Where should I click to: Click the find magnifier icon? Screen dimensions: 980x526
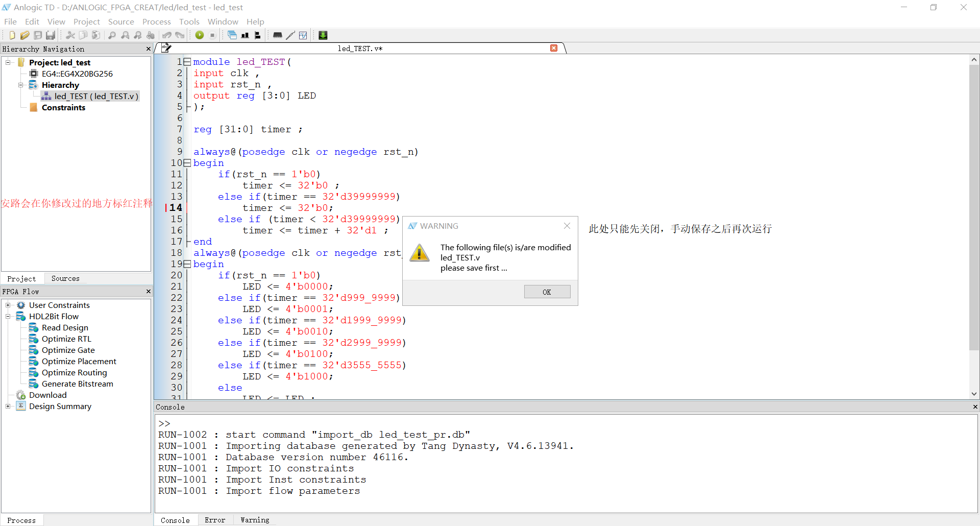(112, 35)
